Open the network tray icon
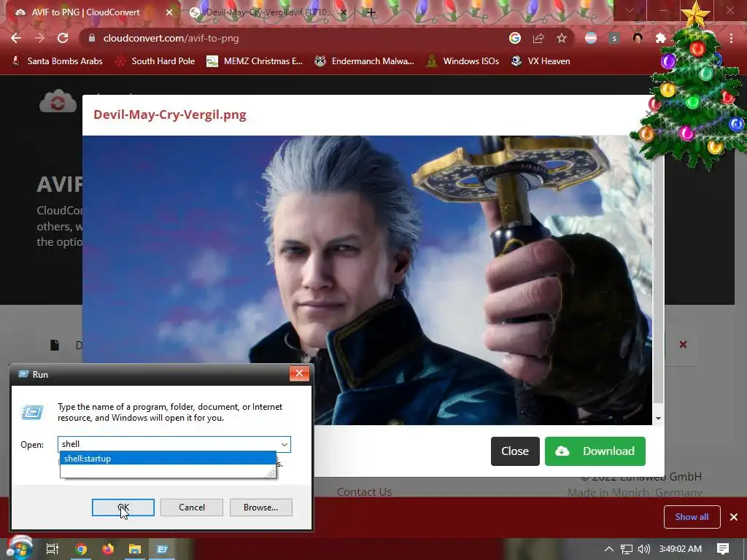Viewport: 747px width, 560px height. (x=627, y=549)
